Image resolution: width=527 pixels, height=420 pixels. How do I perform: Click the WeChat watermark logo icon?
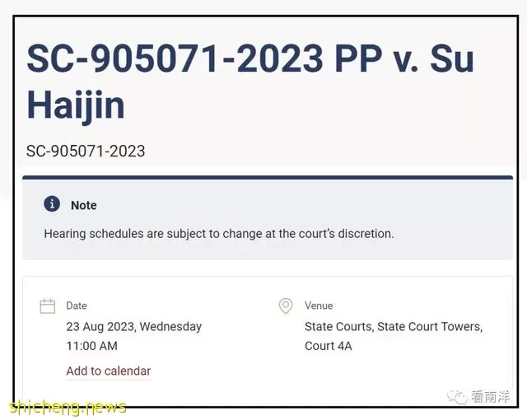tap(457, 397)
